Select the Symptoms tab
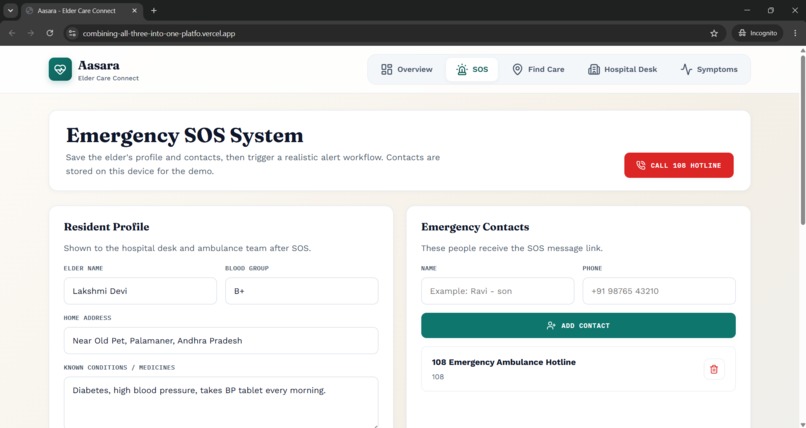Image resolution: width=806 pixels, height=428 pixels. pyautogui.click(x=709, y=69)
